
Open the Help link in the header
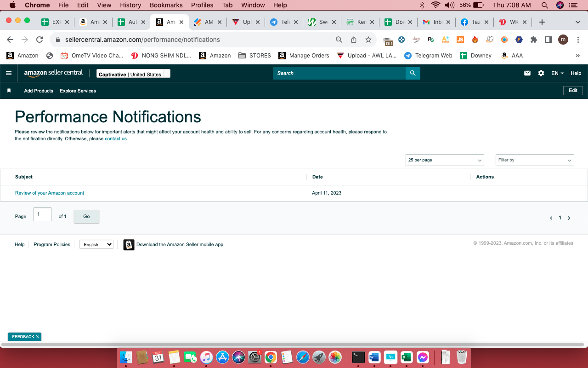pyautogui.click(x=576, y=73)
